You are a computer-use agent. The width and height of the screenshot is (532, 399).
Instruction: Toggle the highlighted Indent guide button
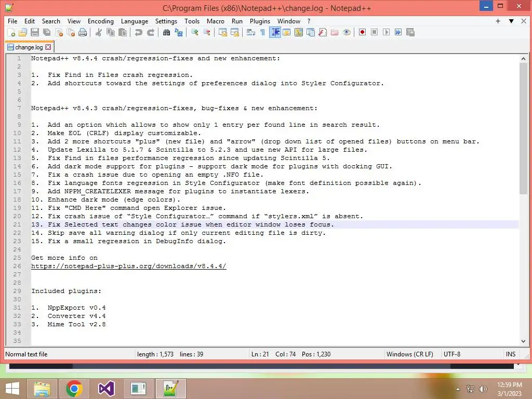[275, 32]
